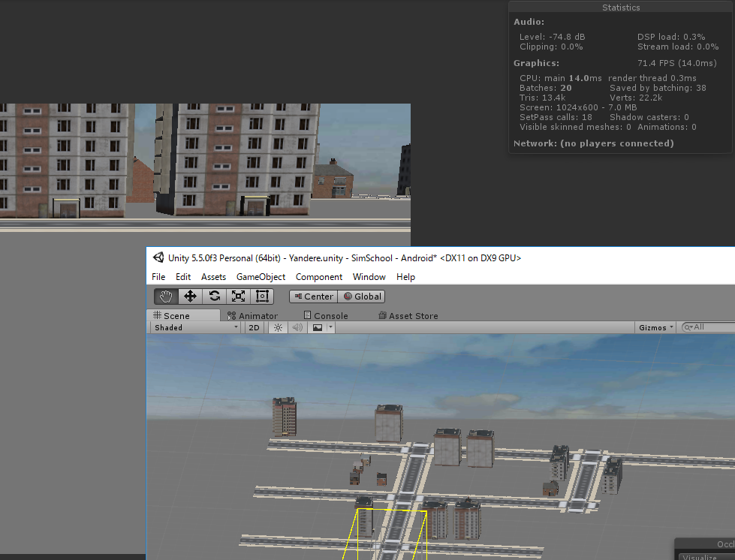
Task: Open the Assets menu
Action: point(214,277)
